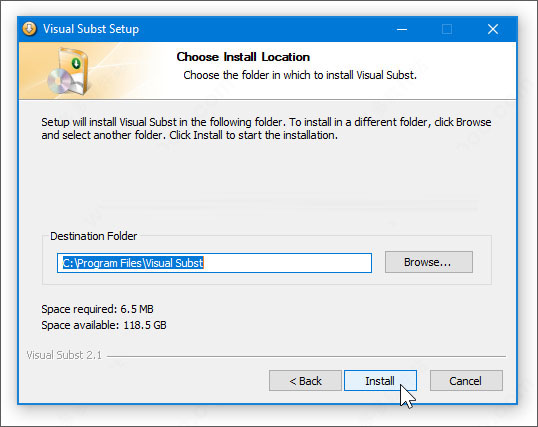The image size is (538, 427).
Task: Open the Browse... folder picker
Action: 429,262
